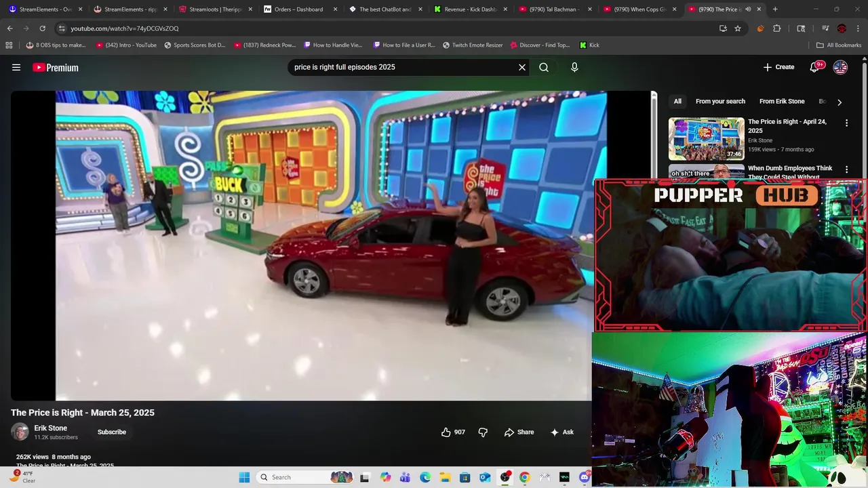The height and width of the screenshot is (488, 868).
Task: Open Kick bookmark
Action: (589, 45)
